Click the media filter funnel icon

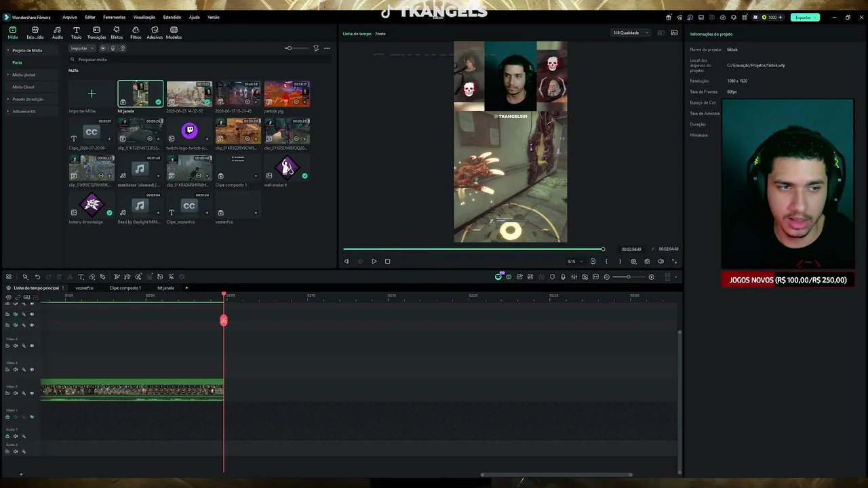coord(316,48)
